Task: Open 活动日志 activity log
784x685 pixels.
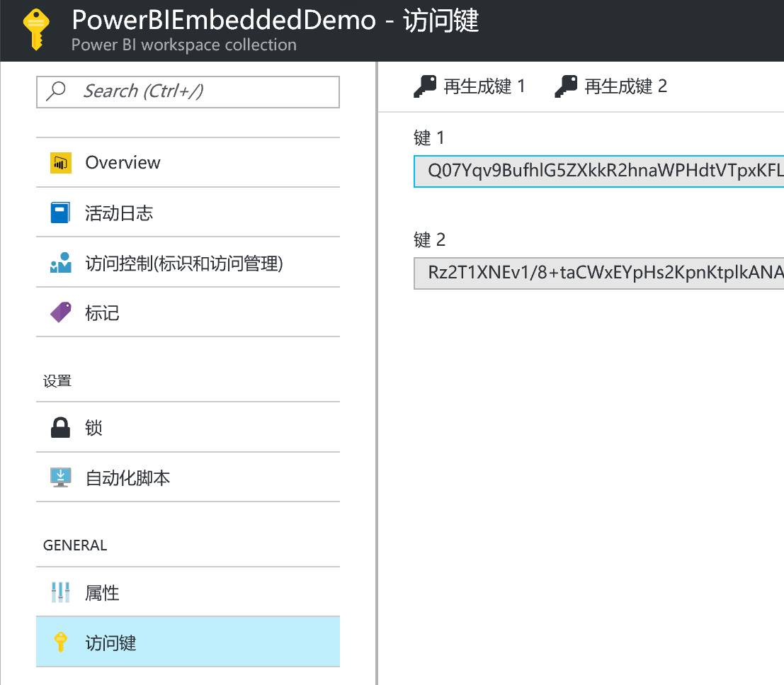Action: [188, 213]
